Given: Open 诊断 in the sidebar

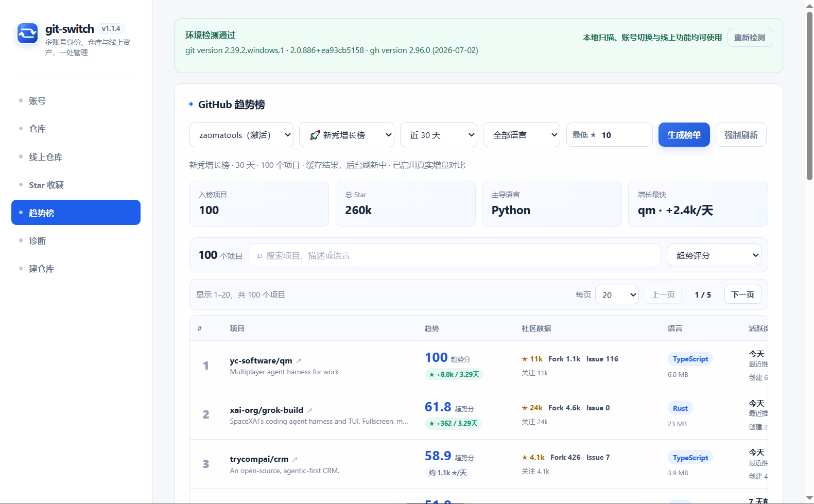Looking at the screenshot, I should (x=76, y=241).
